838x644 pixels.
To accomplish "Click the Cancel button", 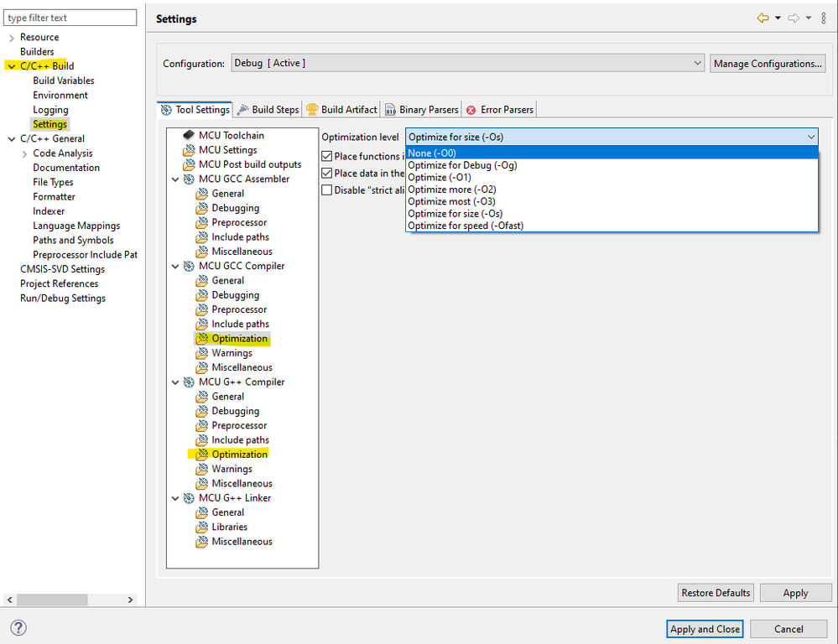I will tap(789, 629).
